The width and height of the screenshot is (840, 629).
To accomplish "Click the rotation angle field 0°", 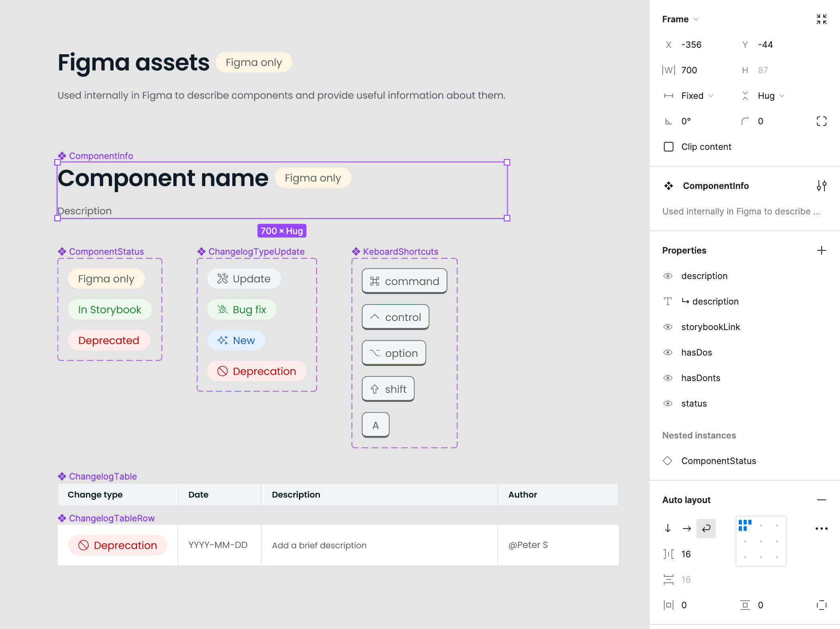I will pyautogui.click(x=686, y=121).
